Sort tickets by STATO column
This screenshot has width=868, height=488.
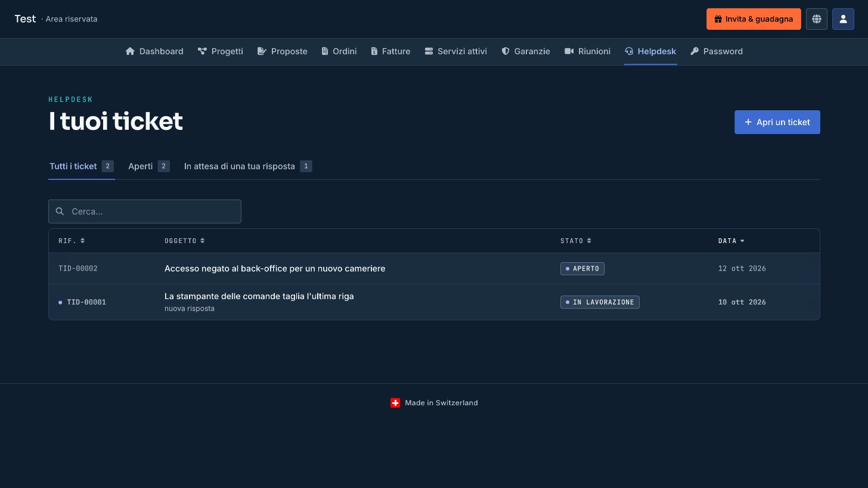coord(576,241)
